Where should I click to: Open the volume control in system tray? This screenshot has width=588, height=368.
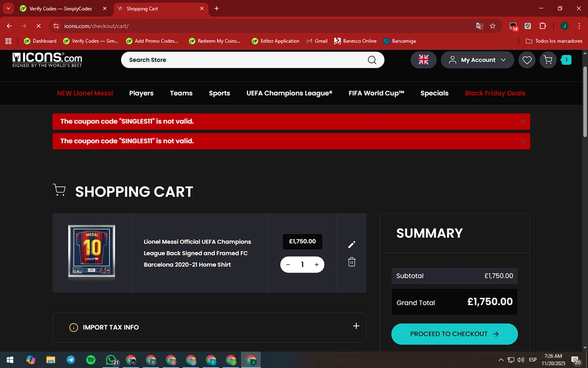click(521, 360)
